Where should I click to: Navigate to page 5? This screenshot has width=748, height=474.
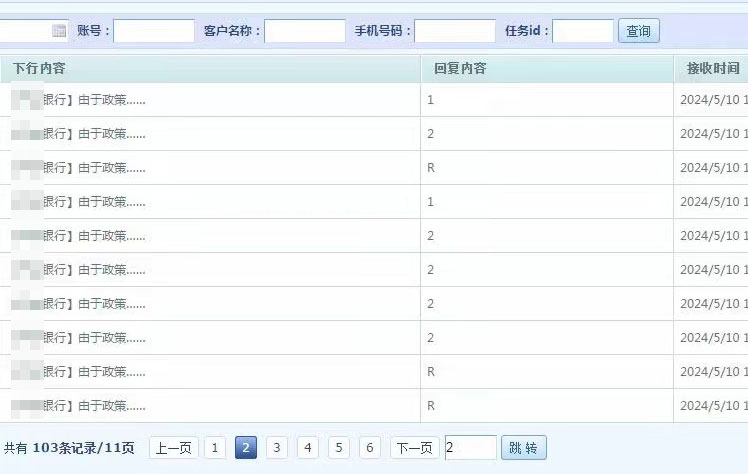(339, 448)
